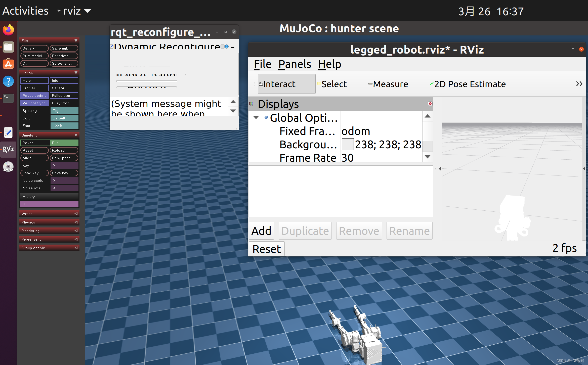Change Spacing value Tight
The image size is (588, 365).
click(64, 111)
